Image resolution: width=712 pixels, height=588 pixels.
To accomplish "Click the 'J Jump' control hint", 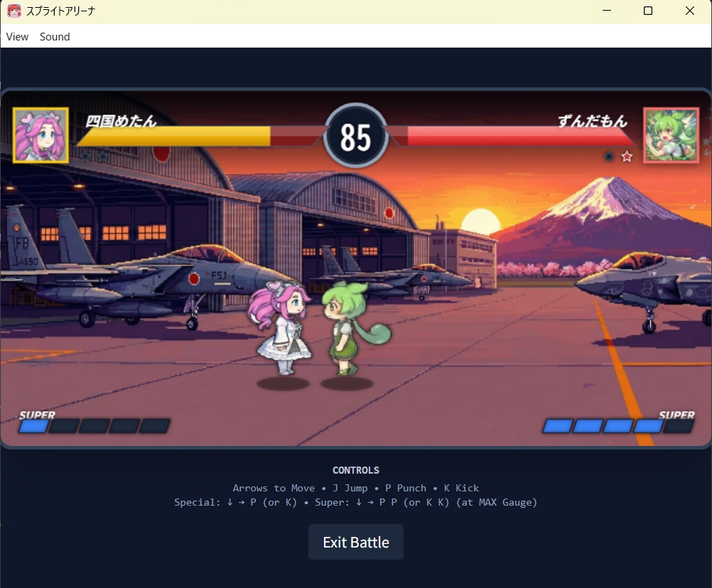I will (350, 488).
